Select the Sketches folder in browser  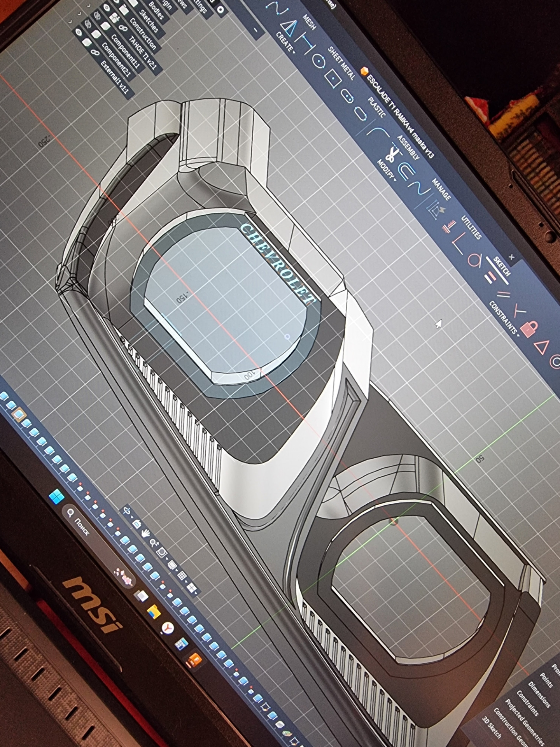click(x=149, y=21)
